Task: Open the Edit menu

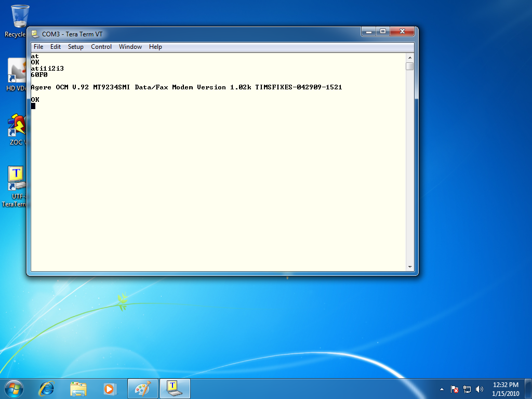Action: tap(56, 47)
